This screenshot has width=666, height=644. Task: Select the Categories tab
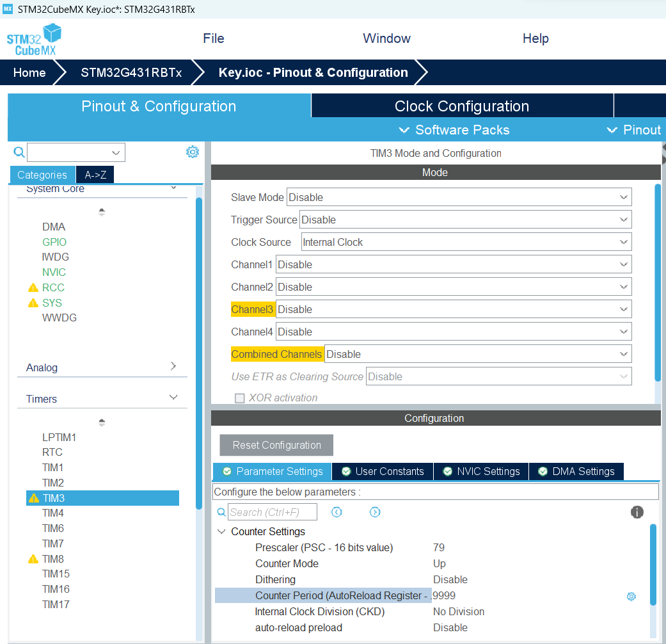42,175
